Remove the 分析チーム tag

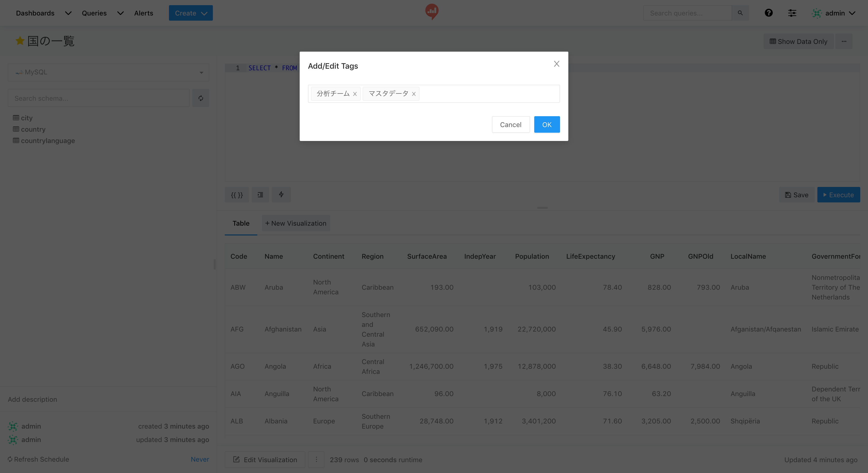pyautogui.click(x=354, y=94)
